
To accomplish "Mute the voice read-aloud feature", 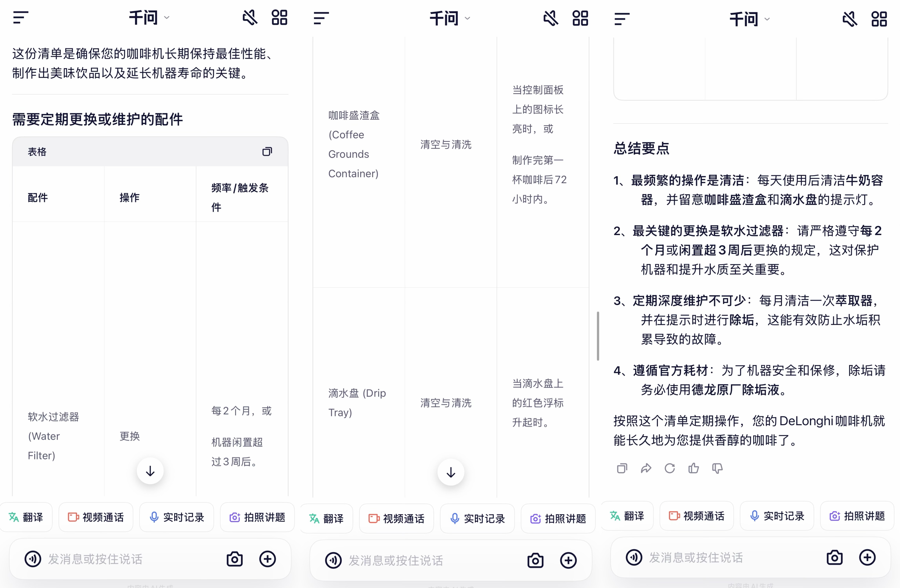I will [x=250, y=17].
